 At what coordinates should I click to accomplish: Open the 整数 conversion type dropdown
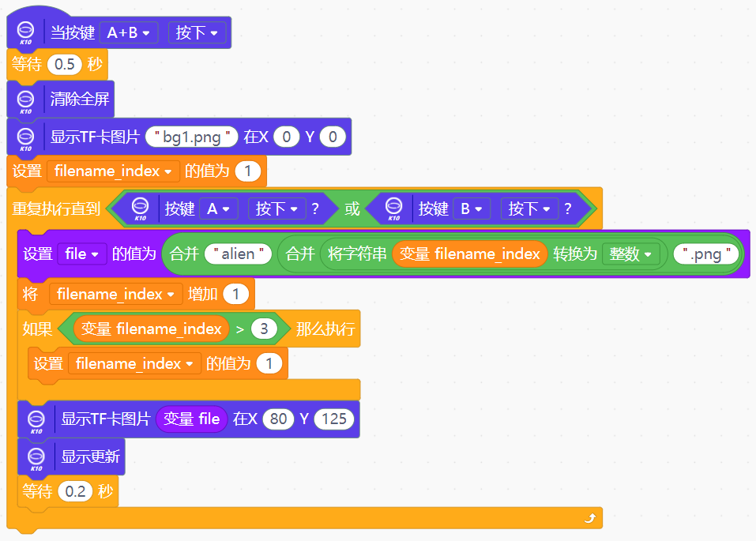point(630,254)
